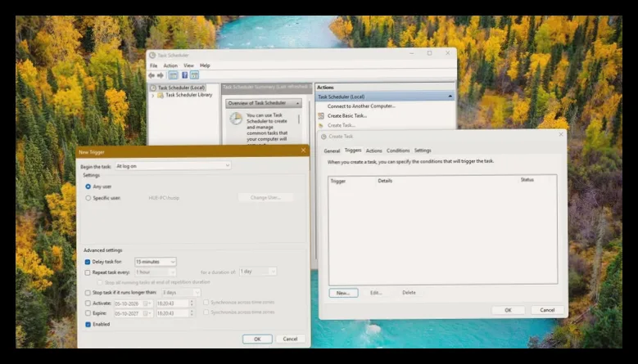This screenshot has width=638, height=364.
Task: Click OK in the New Trigger dialog
Action: tap(257, 339)
